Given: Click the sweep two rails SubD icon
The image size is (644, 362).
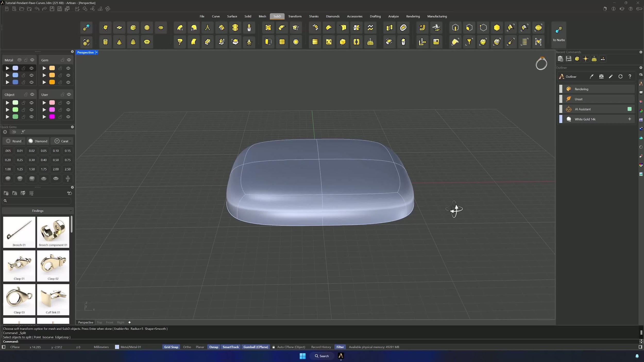Looking at the screenshot, I should tap(194, 28).
